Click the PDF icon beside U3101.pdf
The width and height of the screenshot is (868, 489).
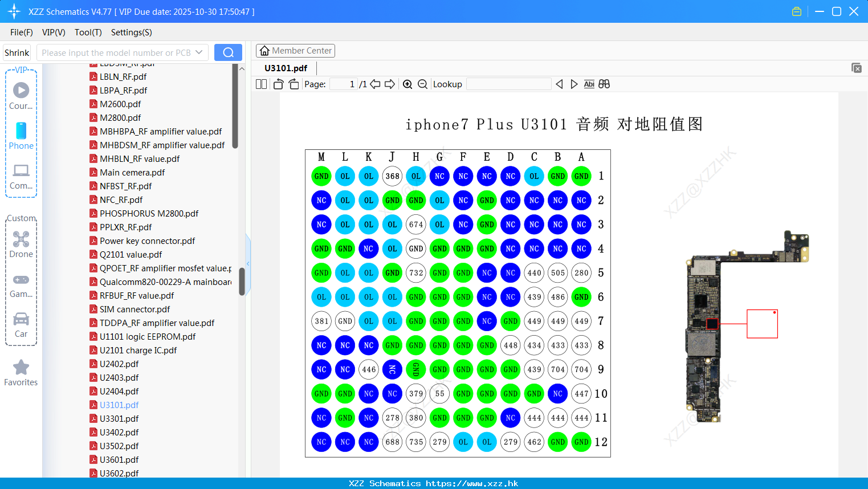point(93,405)
